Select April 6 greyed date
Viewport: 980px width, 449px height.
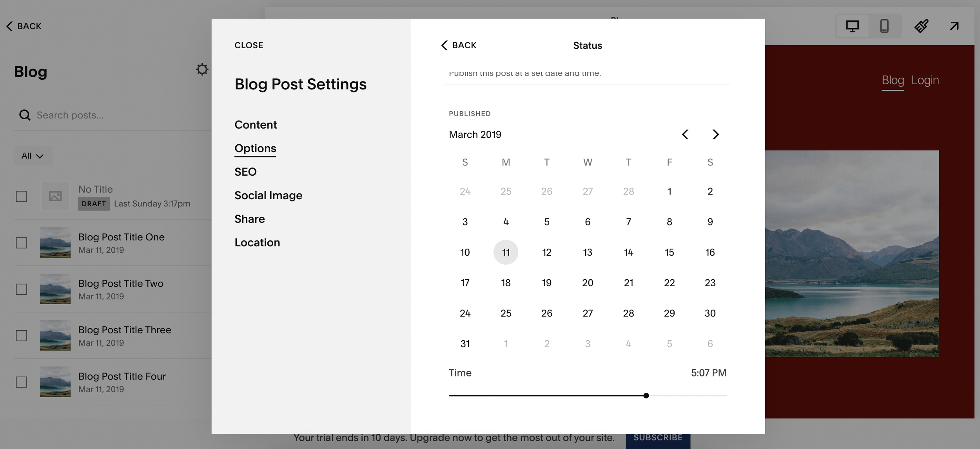(710, 344)
